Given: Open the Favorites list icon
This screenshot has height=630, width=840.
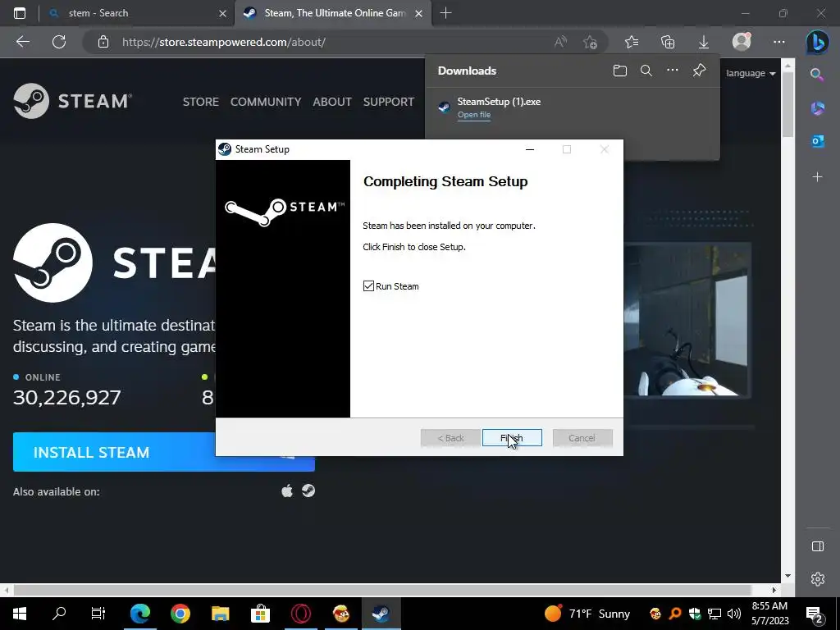Looking at the screenshot, I should pos(632,42).
